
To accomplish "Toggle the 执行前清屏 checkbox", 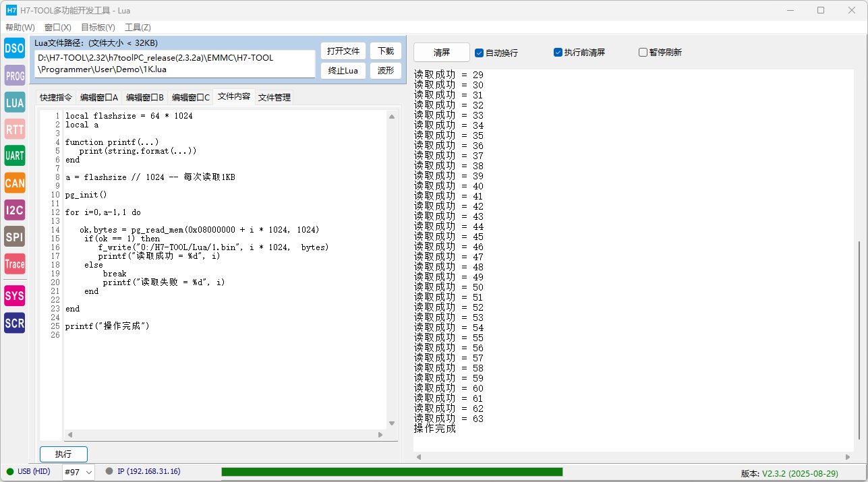I will [558, 53].
